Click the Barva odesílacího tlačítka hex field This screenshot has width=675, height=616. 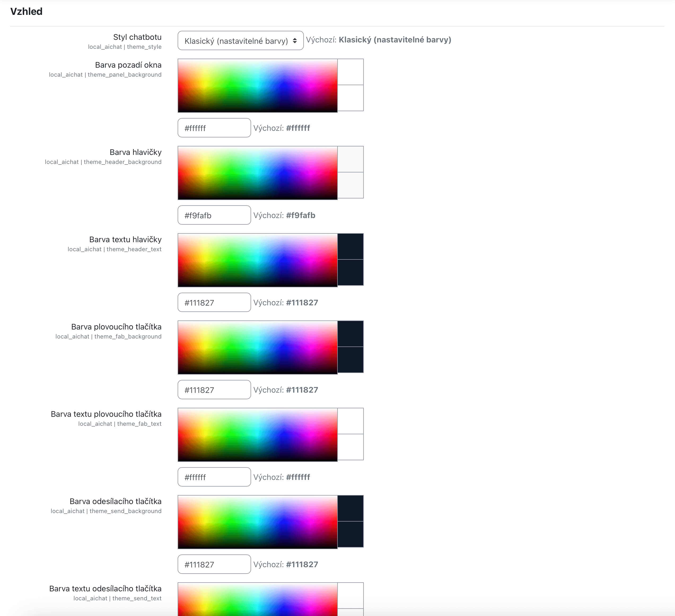(x=214, y=564)
